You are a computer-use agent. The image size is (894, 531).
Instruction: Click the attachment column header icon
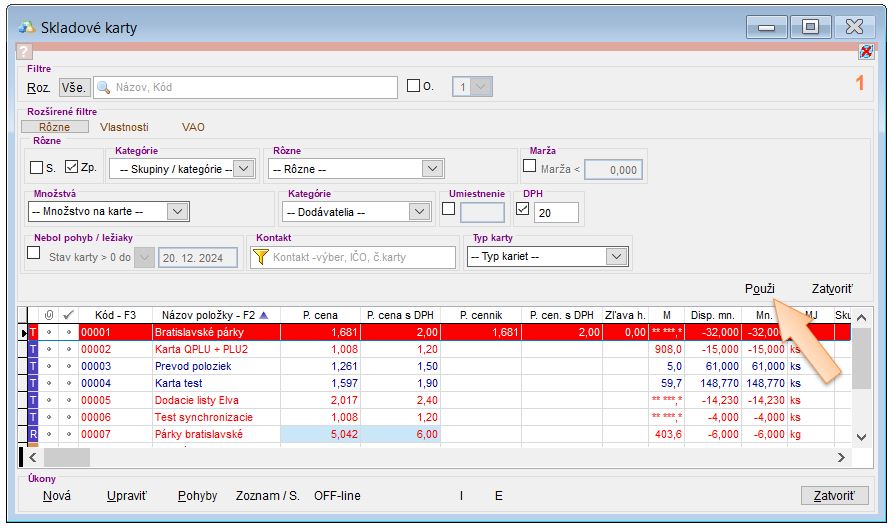click(49, 315)
